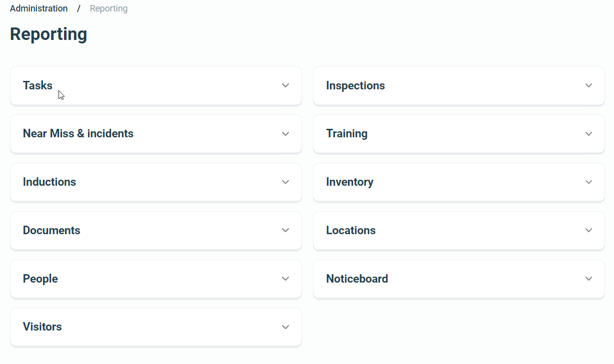This screenshot has width=614, height=364.
Task: Click the Inspections card header
Action: (355, 85)
